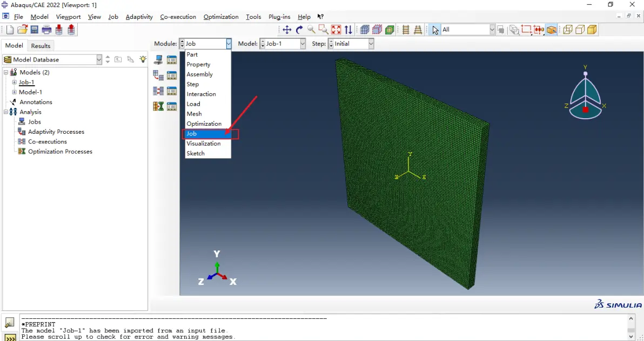644x341 pixels.
Task: Create a new model database
Action: (x=9, y=30)
